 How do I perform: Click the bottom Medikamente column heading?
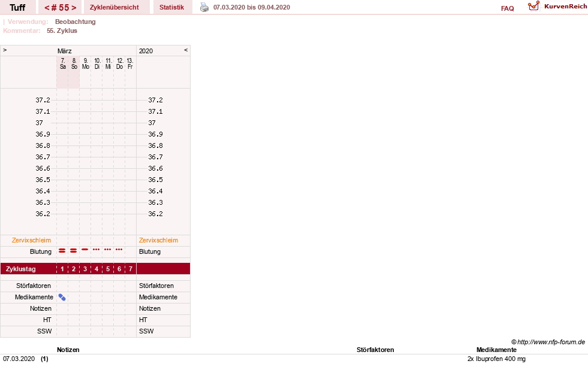click(496, 350)
